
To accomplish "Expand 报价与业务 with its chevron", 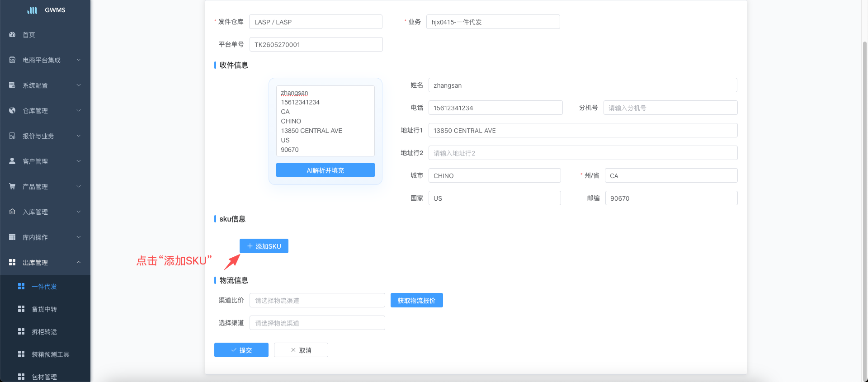I will click(79, 136).
